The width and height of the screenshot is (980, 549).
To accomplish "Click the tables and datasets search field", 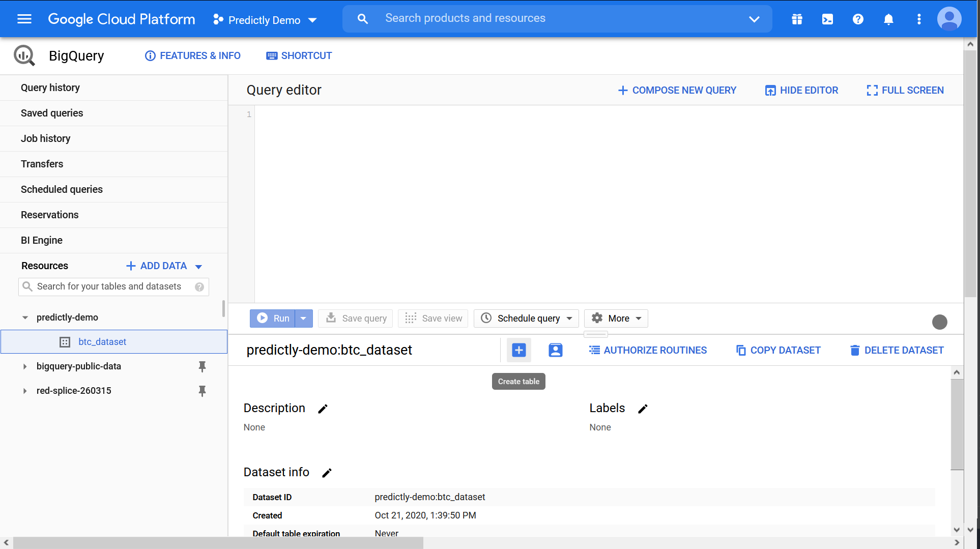I will pyautogui.click(x=109, y=286).
